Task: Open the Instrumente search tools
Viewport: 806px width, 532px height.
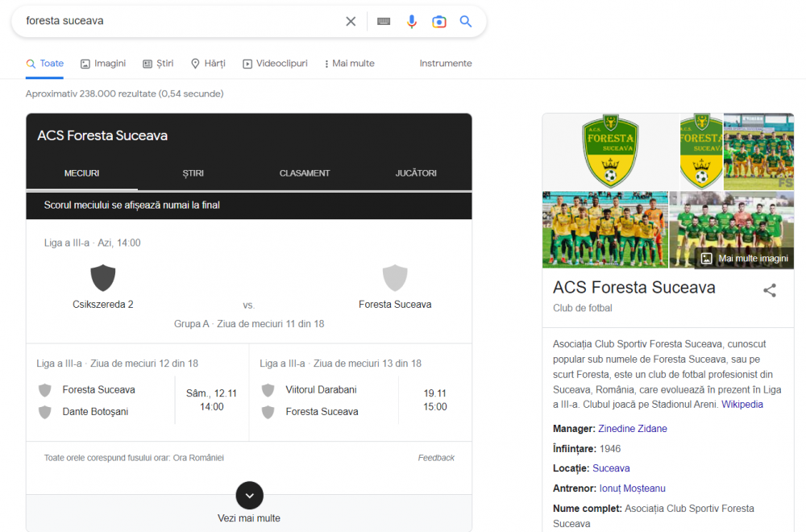Action: coord(446,63)
